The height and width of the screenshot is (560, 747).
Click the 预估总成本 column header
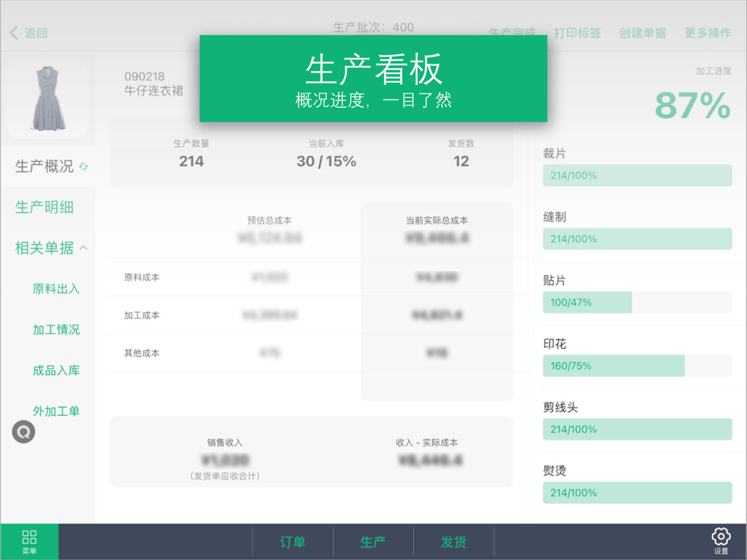click(x=270, y=220)
